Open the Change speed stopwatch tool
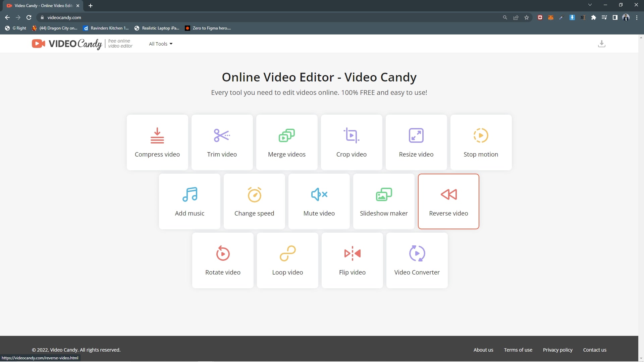644x362 pixels. click(x=254, y=201)
